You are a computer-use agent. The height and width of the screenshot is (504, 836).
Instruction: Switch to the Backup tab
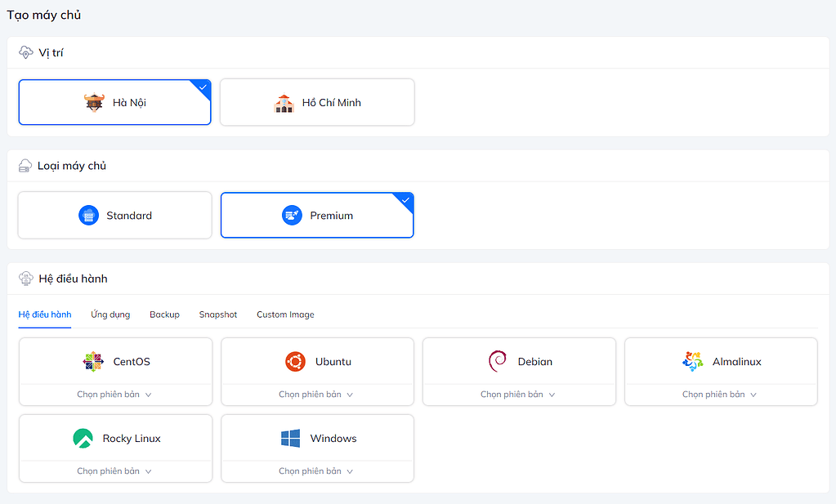[x=164, y=314]
